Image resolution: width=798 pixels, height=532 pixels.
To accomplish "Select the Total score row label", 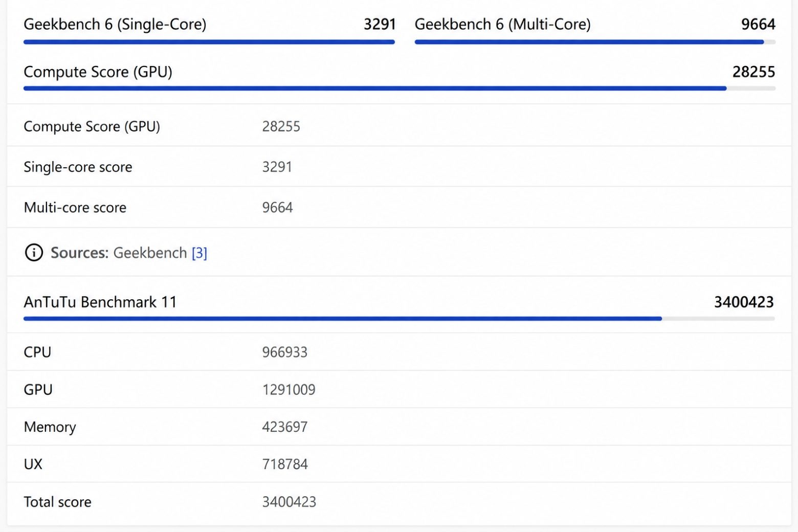I will pyautogui.click(x=58, y=502).
